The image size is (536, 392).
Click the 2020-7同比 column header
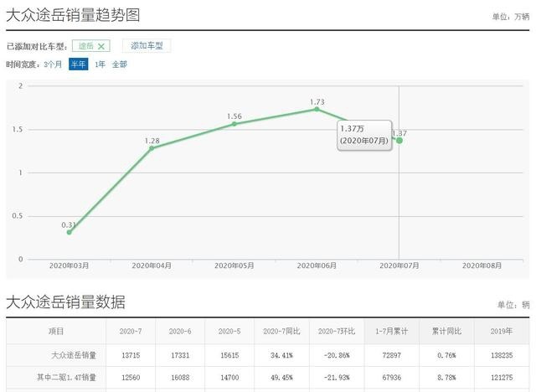pos(281,331)
